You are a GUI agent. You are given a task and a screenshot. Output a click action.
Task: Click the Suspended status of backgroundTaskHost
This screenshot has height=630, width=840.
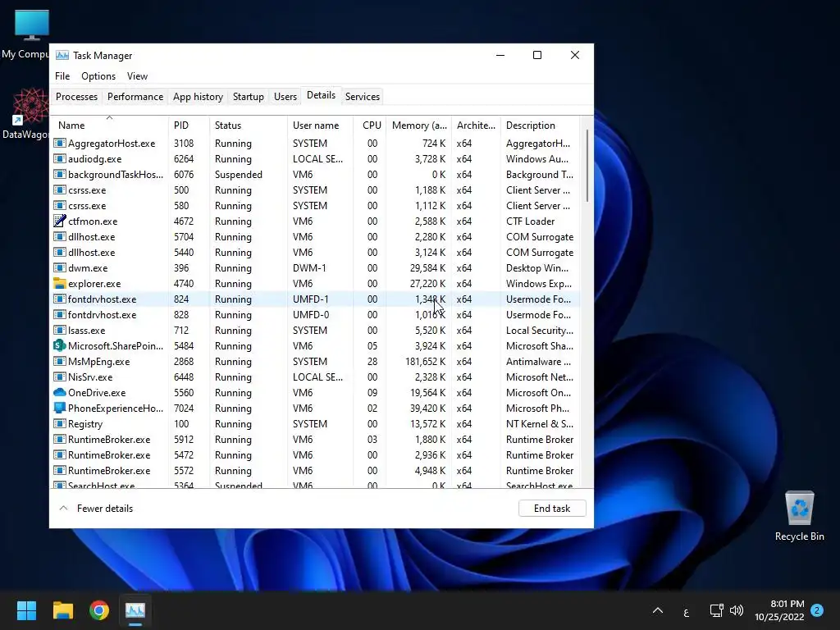click(239, 175)
